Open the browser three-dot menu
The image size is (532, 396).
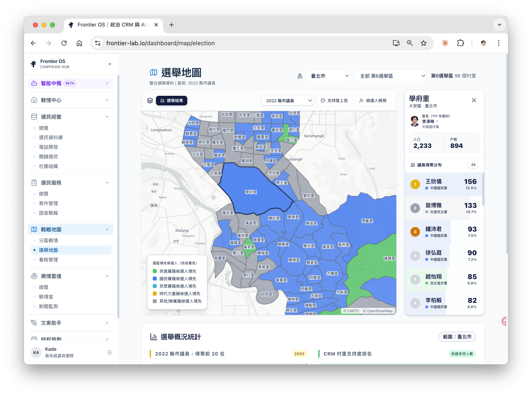pos(499,43)
